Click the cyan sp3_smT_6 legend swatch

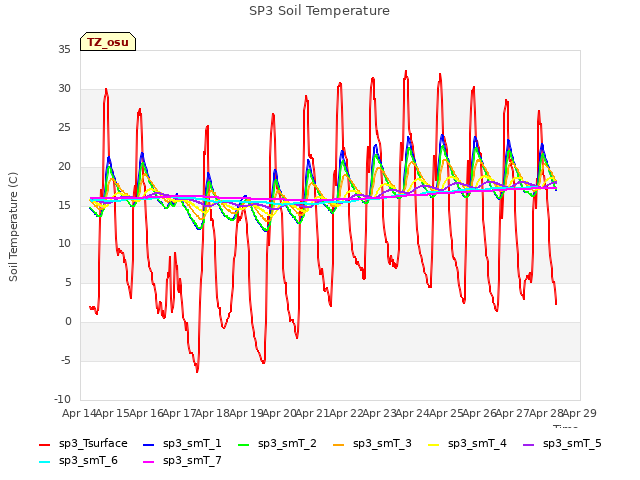[x=44, y=462]
